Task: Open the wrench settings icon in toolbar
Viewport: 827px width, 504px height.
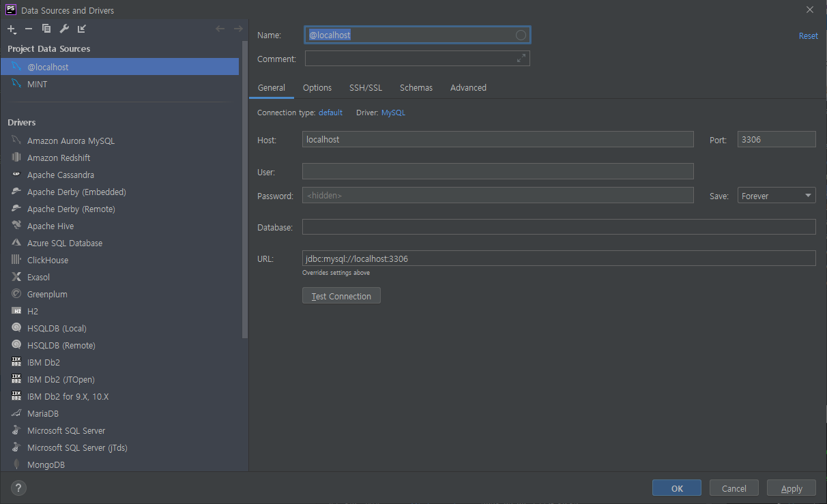Action: [64, 29]
